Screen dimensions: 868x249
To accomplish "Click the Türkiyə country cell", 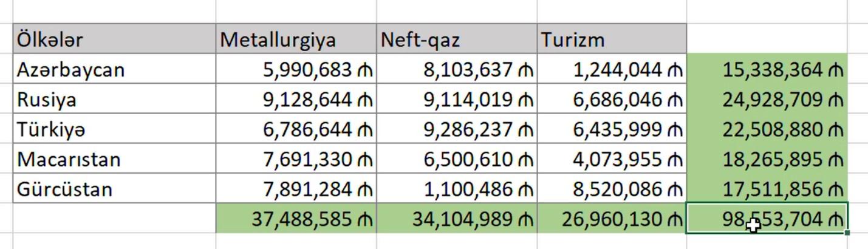I will [114, 129].
